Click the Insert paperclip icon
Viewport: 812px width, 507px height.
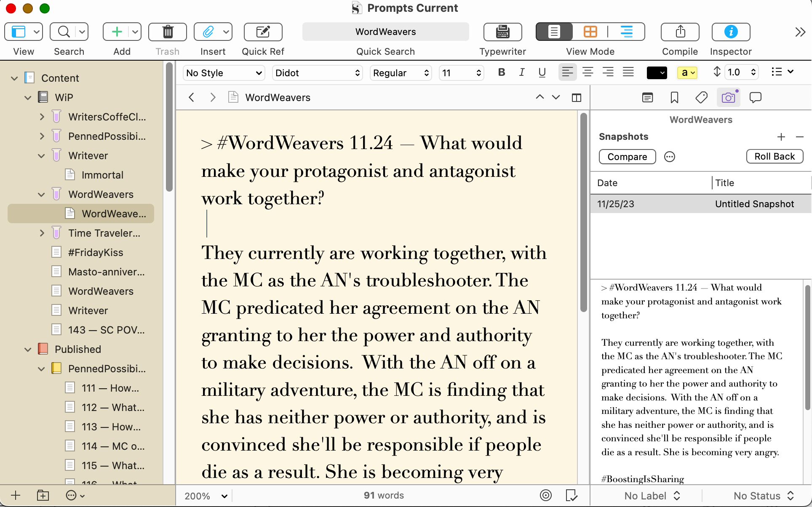[x=208, y=32]
